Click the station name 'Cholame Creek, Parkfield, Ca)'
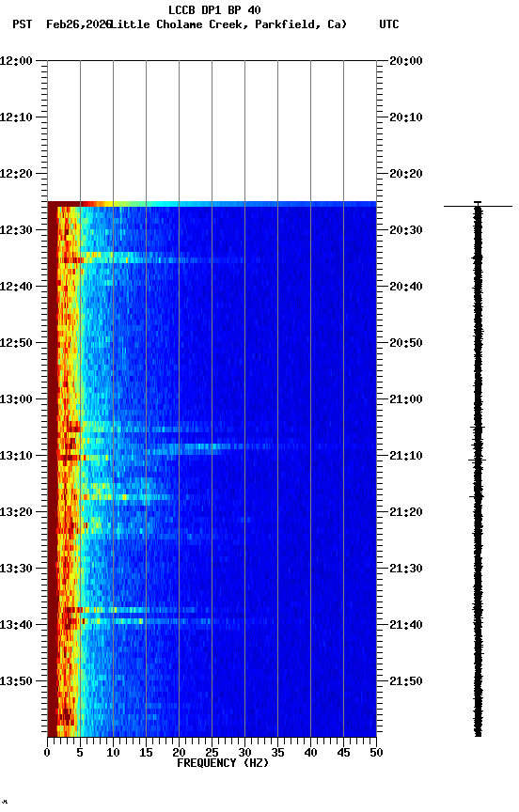The width and height of the screenshot is (519, 812). pyautogui.click(x=252, y=24)
